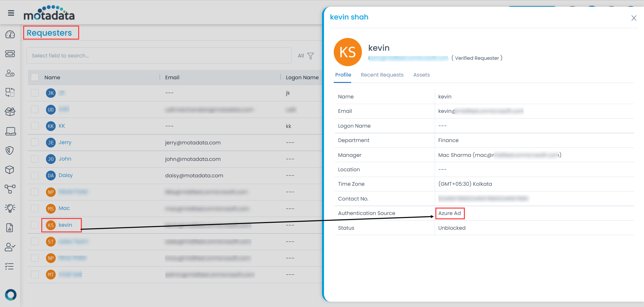Open the hamburger navigation menu
Viewport: 644px width, 307px height.
click(x=11, y=13)
